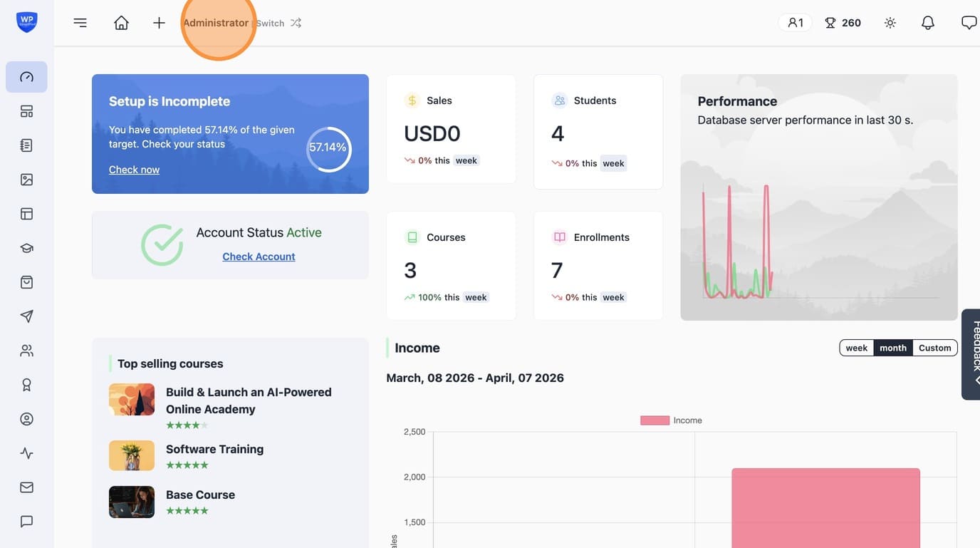Viewport: 980px width, 548px height.
Task: Open the notifications bell icon
Action: (x=928, y=23)
